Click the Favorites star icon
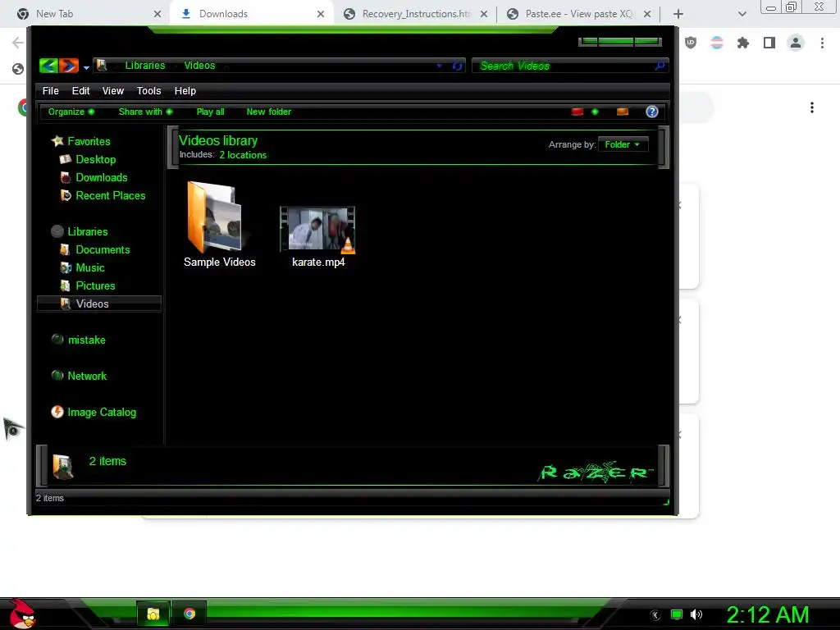 (57, 141)
